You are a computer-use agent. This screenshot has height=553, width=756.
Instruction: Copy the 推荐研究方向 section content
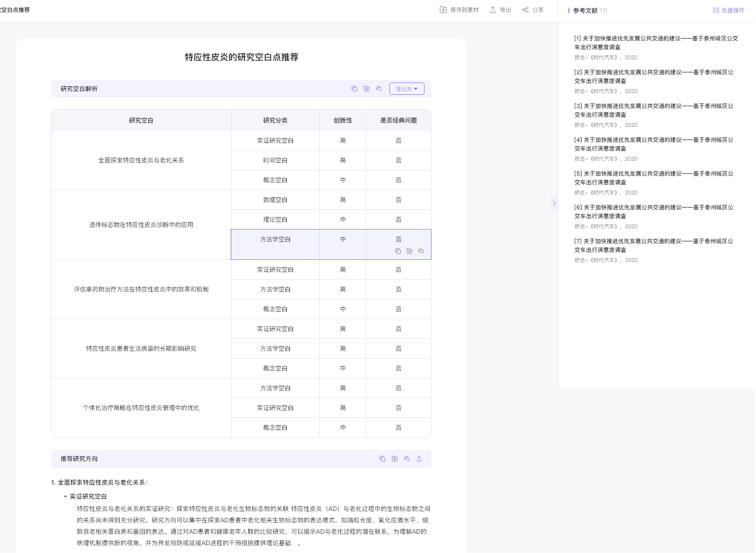pos(382,459)
